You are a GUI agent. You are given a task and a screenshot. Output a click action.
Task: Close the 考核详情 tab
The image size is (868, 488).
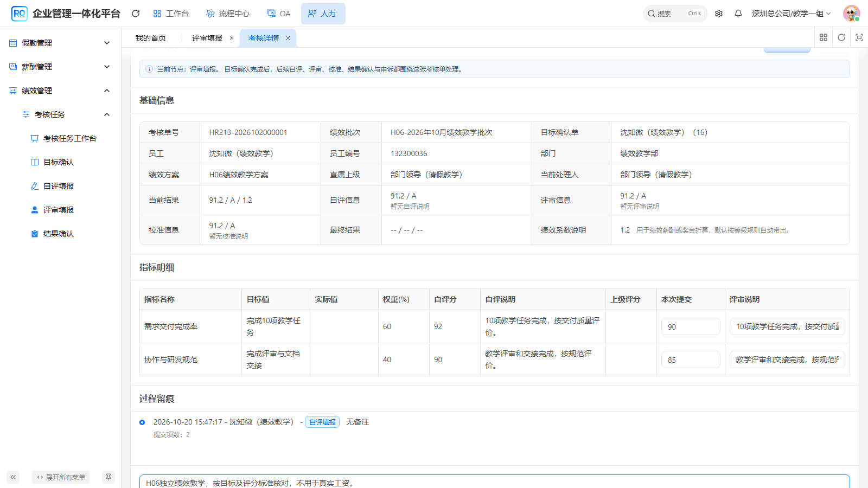coord(288,38)
